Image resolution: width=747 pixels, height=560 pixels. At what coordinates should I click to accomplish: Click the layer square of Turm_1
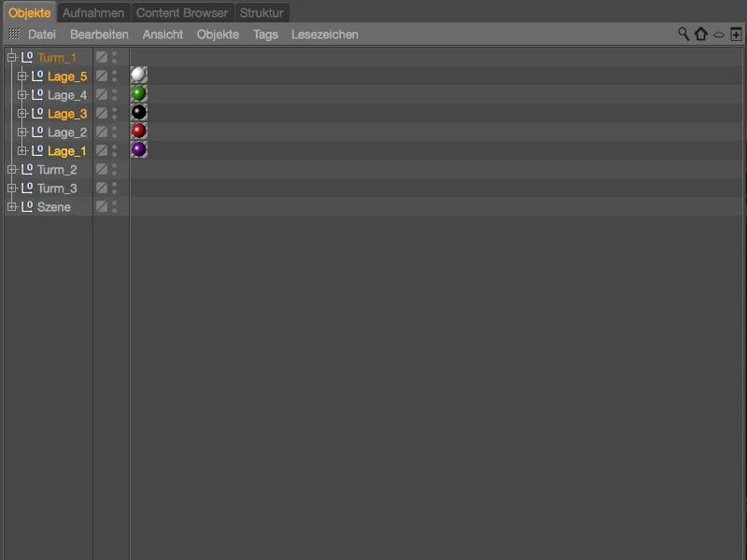102,57
